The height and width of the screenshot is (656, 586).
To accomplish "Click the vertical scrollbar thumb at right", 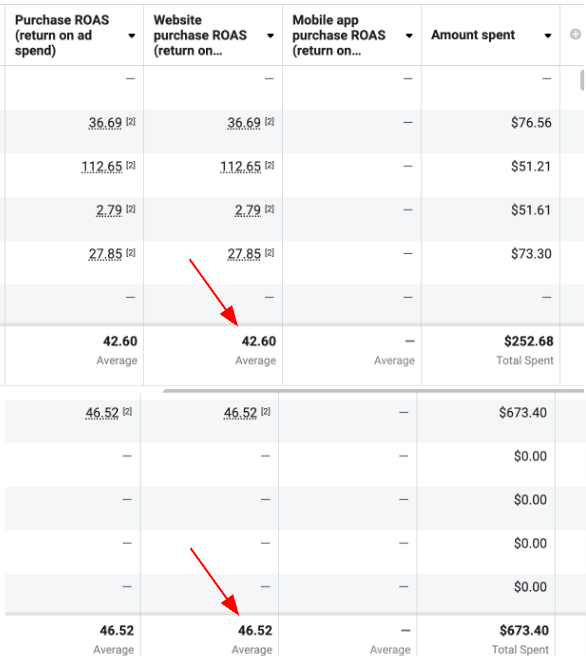I will point(582,80).
